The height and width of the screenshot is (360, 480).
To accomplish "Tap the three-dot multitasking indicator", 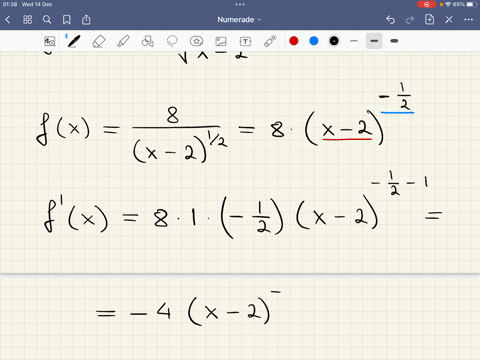I will [x=240, y=4].
